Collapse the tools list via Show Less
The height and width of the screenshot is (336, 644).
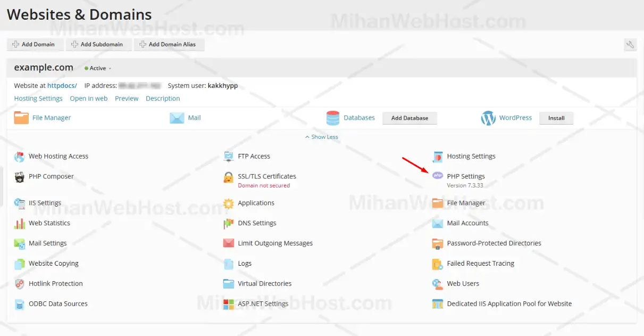point(321,137)
